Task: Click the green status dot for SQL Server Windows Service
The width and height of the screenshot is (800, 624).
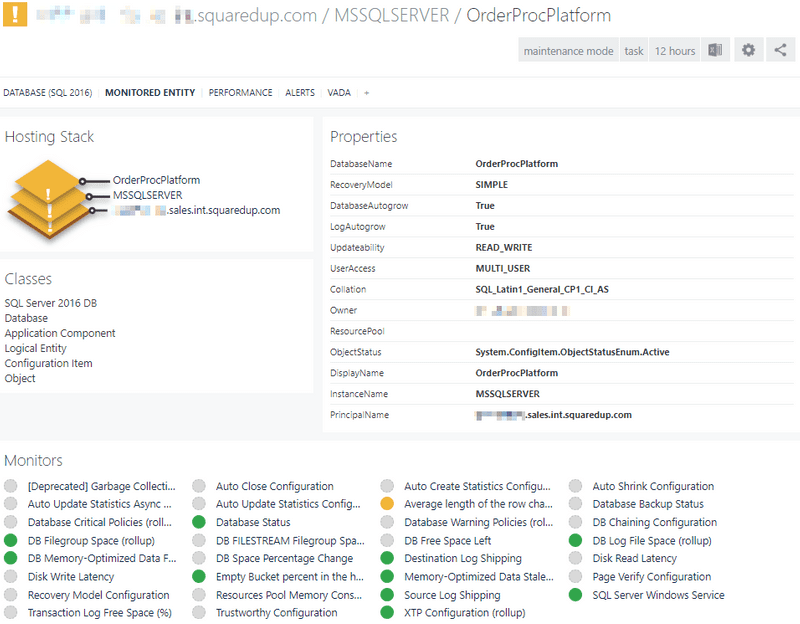Action: 576,595
